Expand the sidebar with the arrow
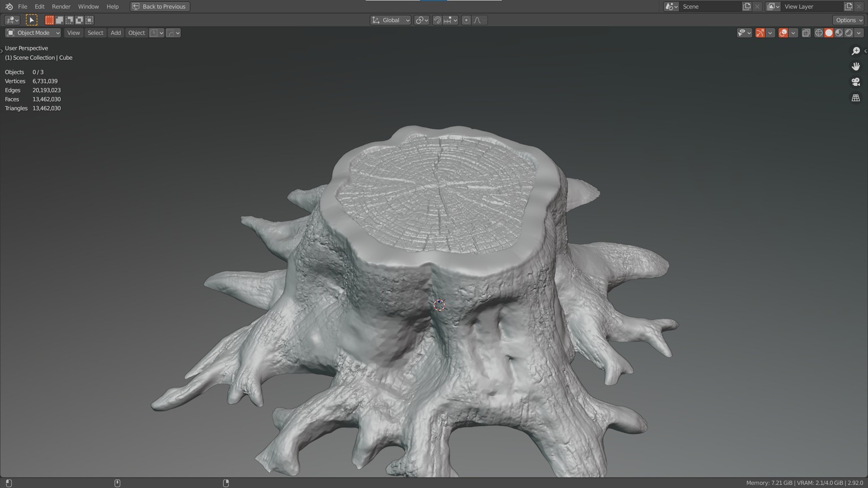 coord(865,51)
